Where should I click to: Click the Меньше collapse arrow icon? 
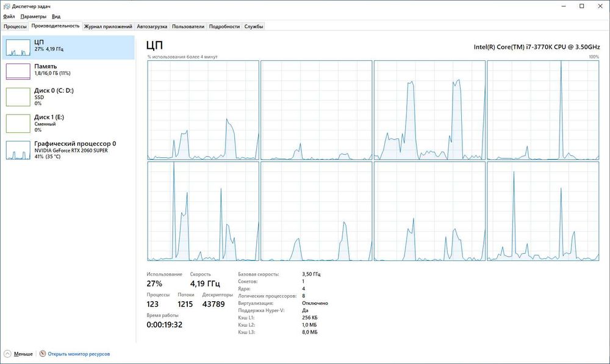(7, 354)
